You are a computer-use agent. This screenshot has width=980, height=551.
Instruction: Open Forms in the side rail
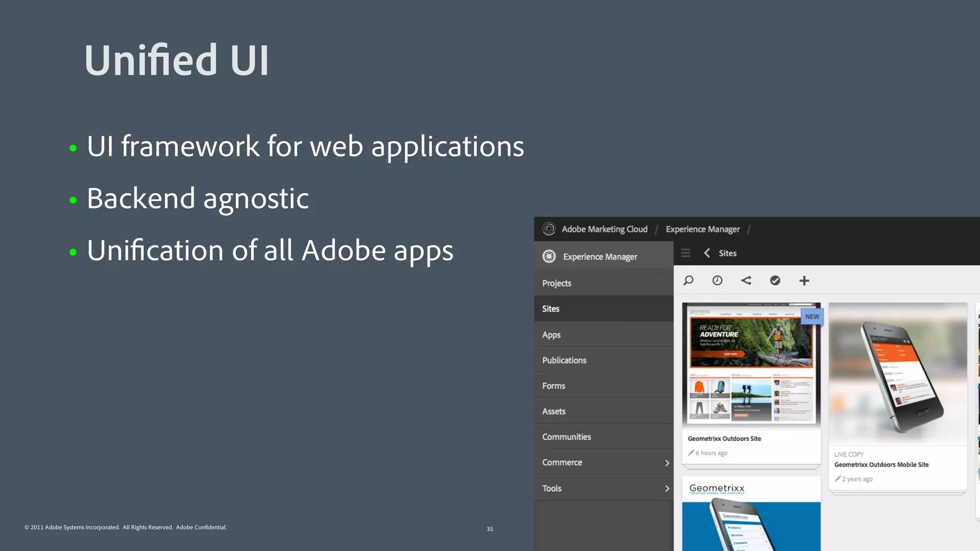click(x=604, y=386)
